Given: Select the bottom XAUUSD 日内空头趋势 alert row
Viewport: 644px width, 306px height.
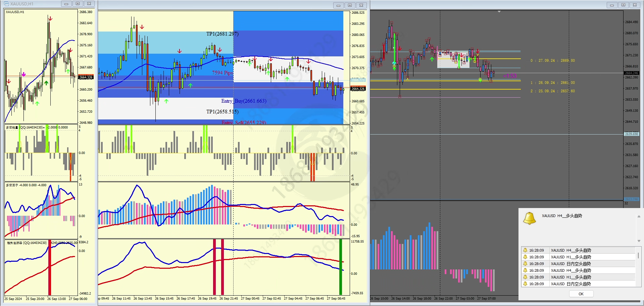Looking at the screenshot, I should (x=578, y=284).
